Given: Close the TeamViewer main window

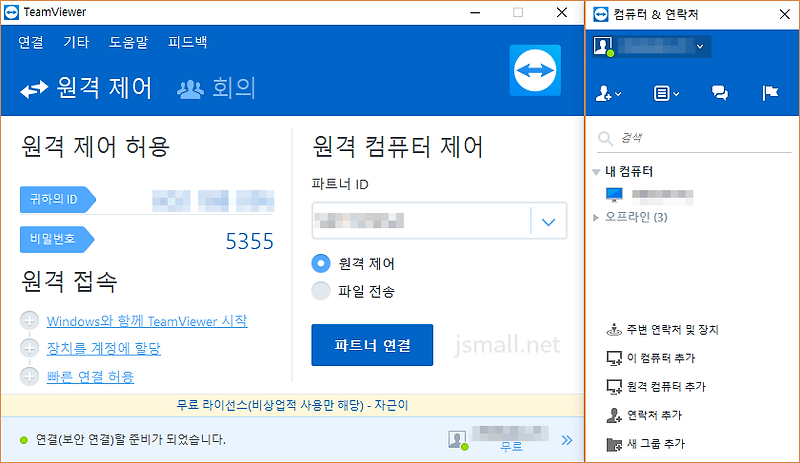Looking at the screenshot, I should 562,12.
